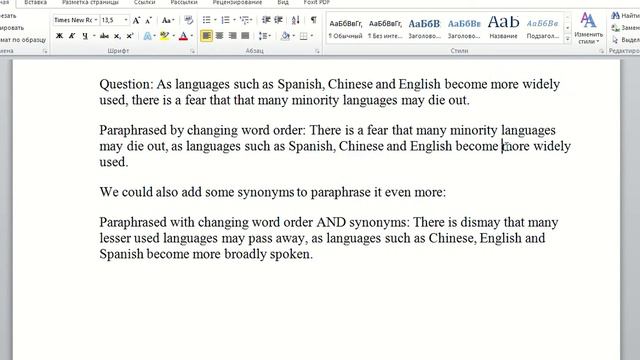Expand underline style dropdown arrow
The height and width of the screenshot is (360, 640).
94,36
